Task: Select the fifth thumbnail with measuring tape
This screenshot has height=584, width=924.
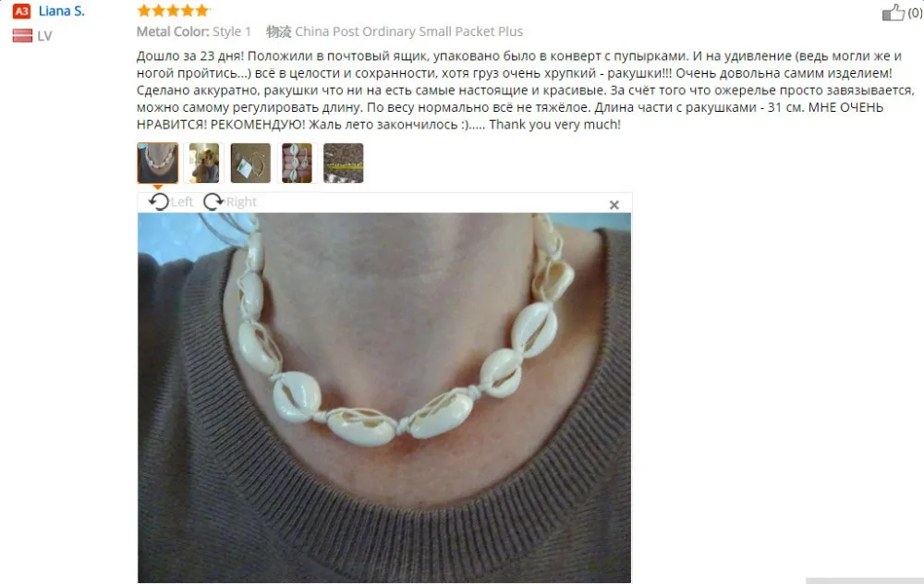Action: point(344,163)
